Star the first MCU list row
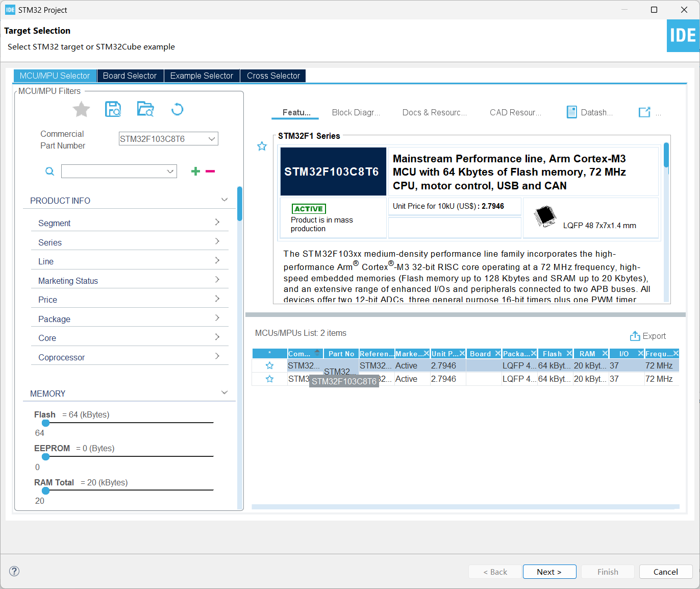The image size is (700, 589). click(269, 365)
